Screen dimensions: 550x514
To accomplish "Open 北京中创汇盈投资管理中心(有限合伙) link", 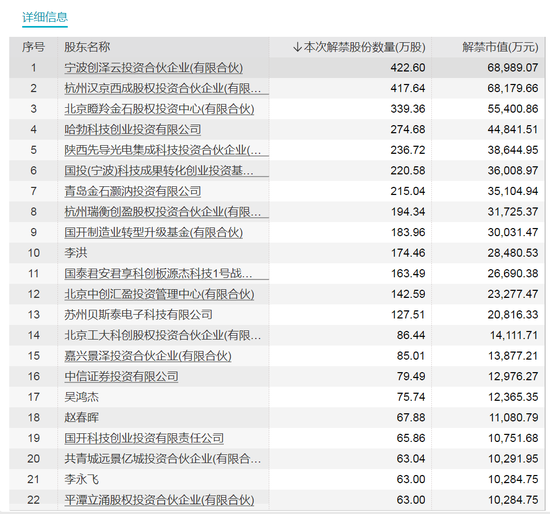I will (159, 294).
